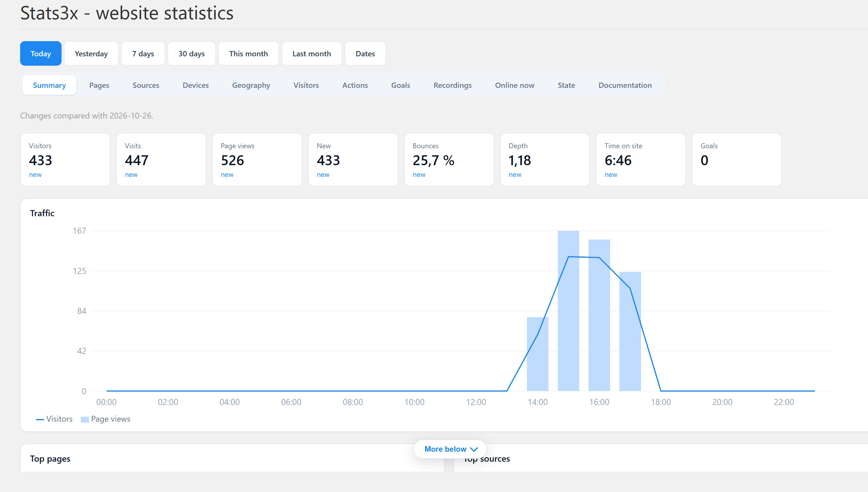Viewport: 868px width, 492px height.
Task: Click the Traffic chart heading
Action: click(x=42, y=213)
